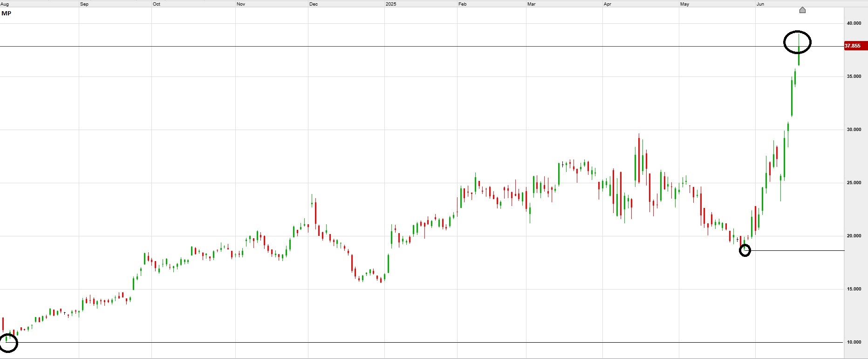Click the 35.000 price axis label

[x=854, y=76]
